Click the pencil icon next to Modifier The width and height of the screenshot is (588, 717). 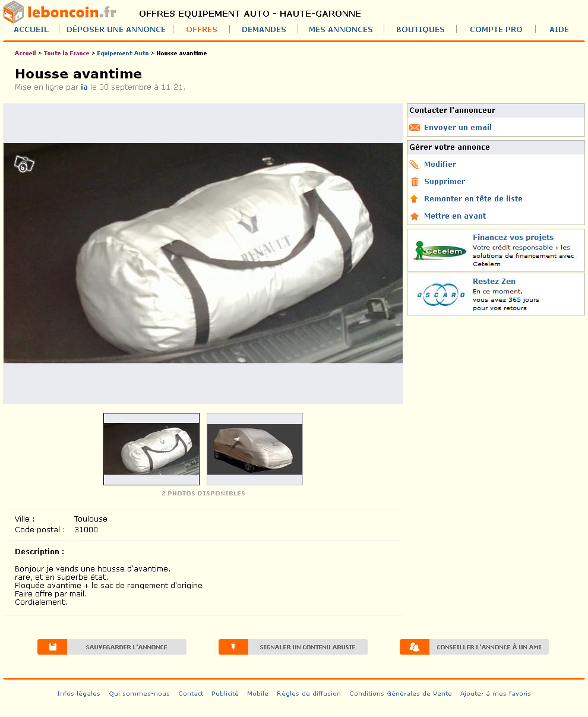[x=415, y=165]
